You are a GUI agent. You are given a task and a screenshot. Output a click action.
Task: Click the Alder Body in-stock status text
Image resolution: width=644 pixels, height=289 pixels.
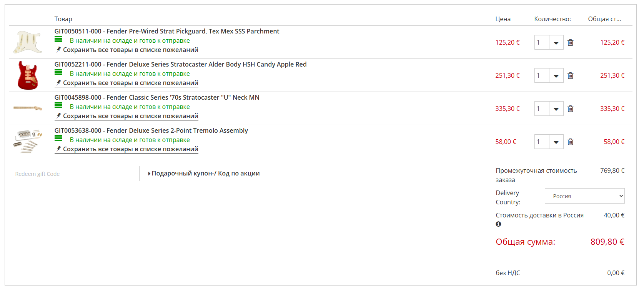(x=130, y=74)
